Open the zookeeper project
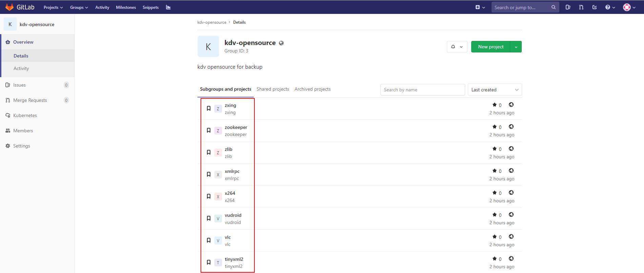Screen dimensions: 644x273 (236, 127)
